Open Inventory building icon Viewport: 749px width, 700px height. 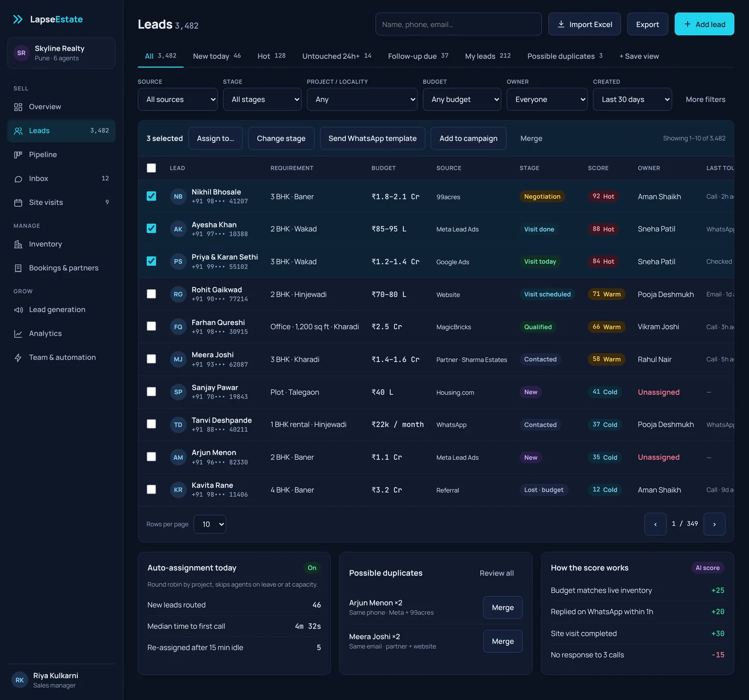(18, 244)
